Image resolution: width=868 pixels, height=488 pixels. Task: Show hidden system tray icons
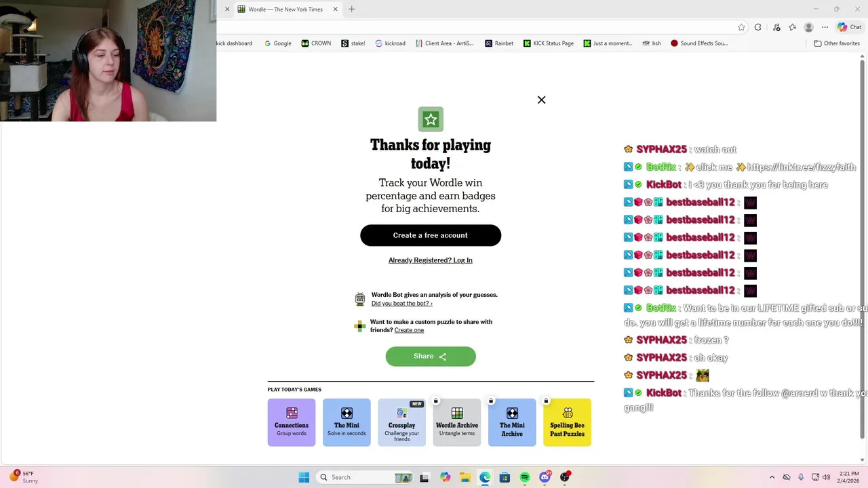pyautogui.click(x=772, y=477)
